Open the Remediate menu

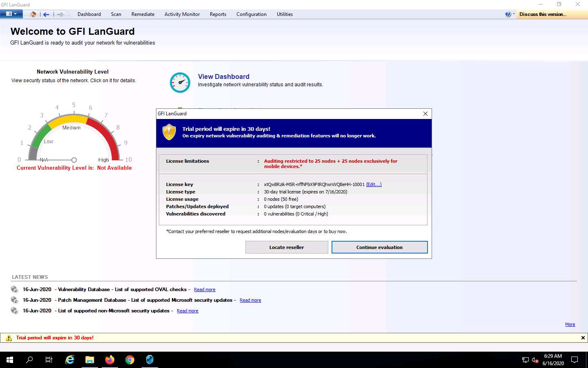tap(143, 14)
